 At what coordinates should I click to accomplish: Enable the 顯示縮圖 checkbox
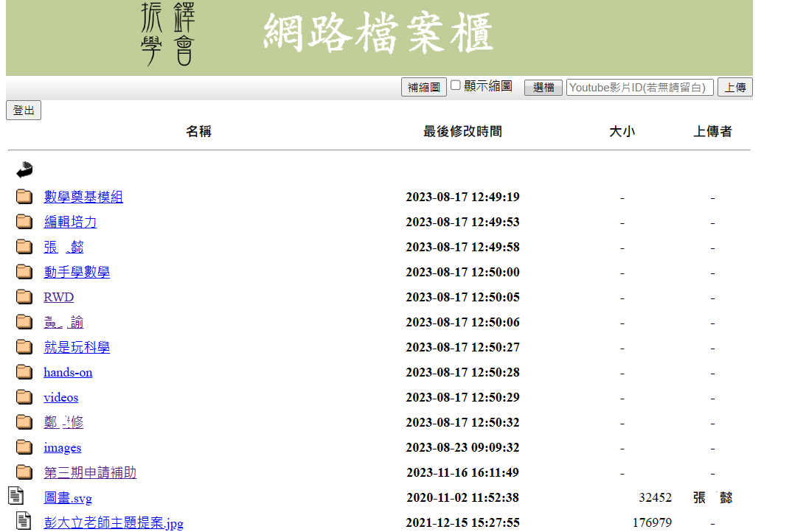coord(456,85)
